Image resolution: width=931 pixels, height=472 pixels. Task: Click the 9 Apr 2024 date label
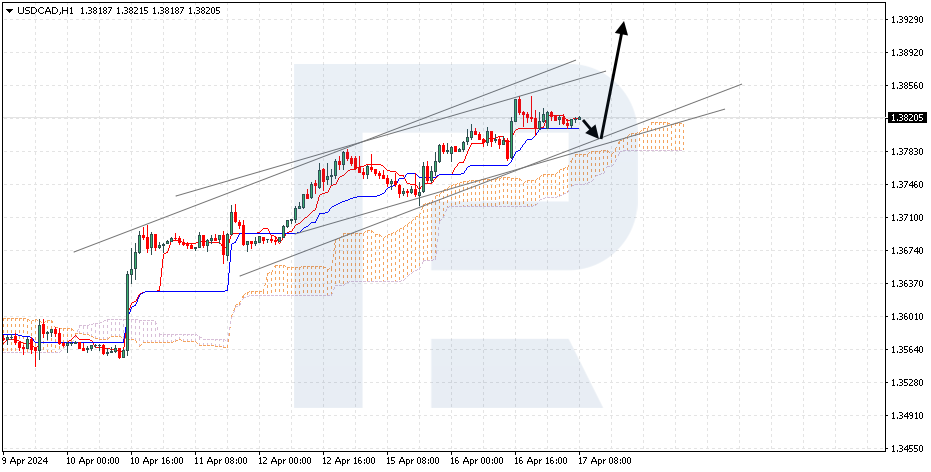coord(25,461)
